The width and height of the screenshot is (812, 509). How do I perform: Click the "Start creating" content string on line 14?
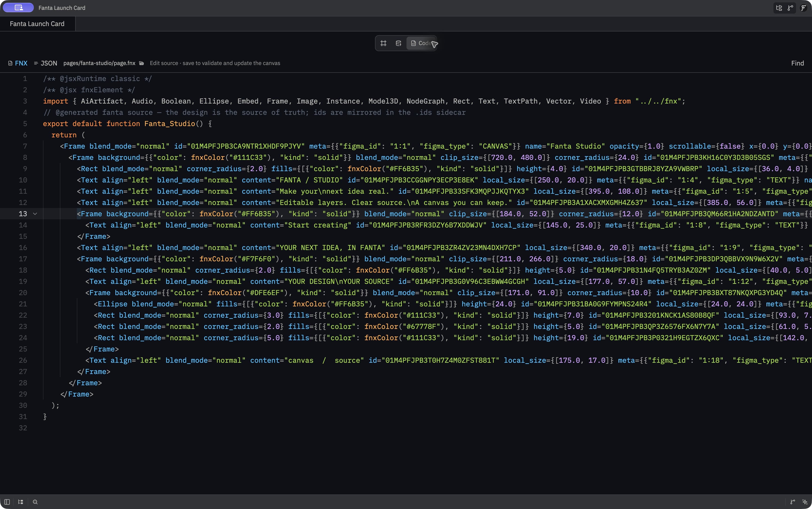pos(318,225)
